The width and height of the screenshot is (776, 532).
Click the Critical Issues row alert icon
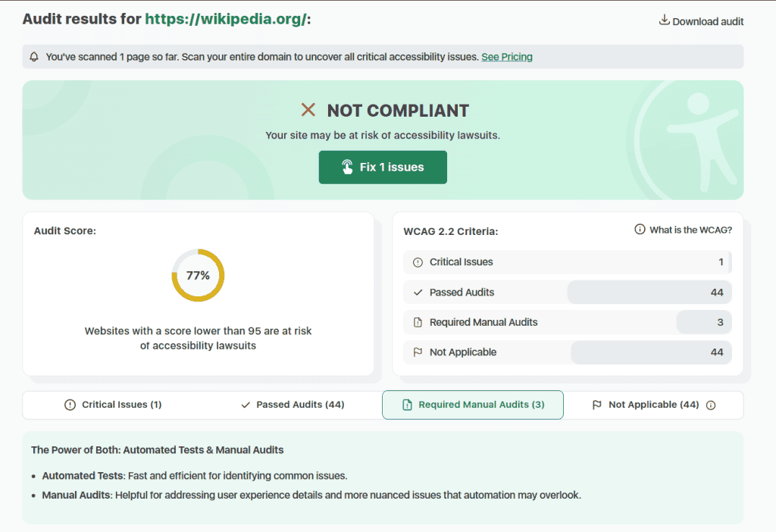click(418, 262)
